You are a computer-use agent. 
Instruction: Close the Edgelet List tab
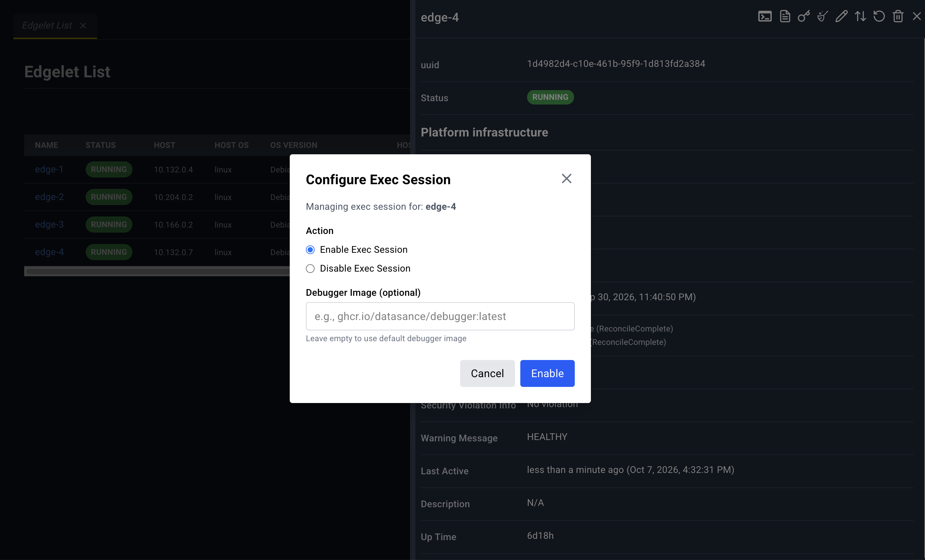click(x=83, y=26)
